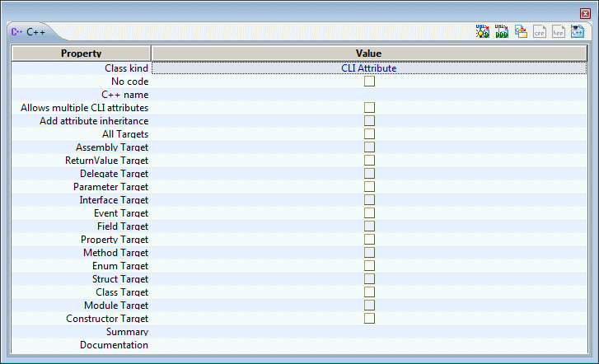Select the Field Target label
The width and height of the screenshot is (599, 364).
tap(123, 226)
